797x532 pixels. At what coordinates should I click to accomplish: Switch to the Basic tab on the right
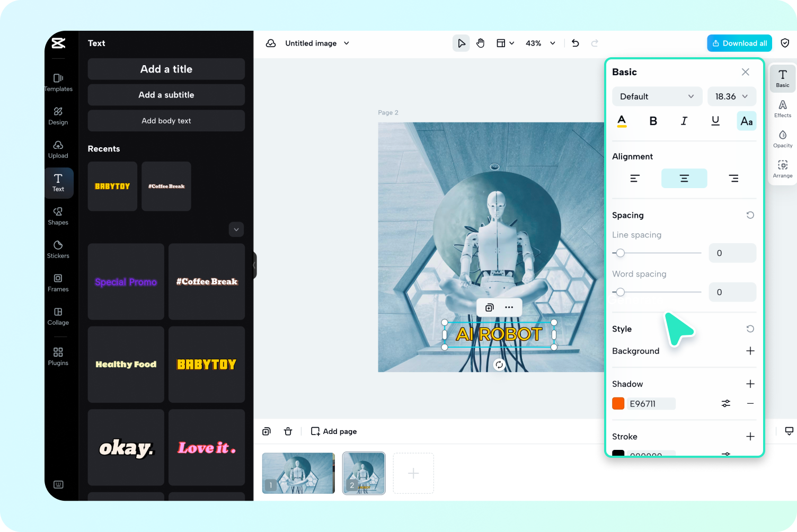[x=782, y=78]
